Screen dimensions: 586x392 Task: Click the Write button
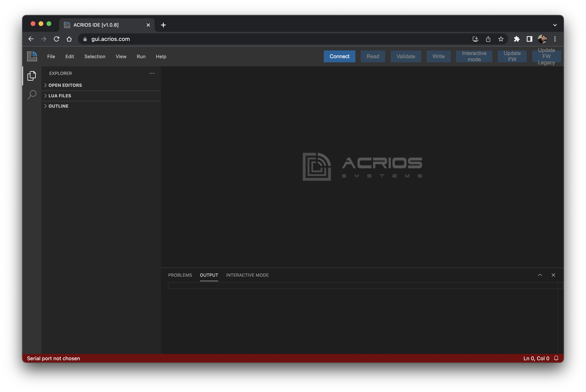[x=438, y=57]
